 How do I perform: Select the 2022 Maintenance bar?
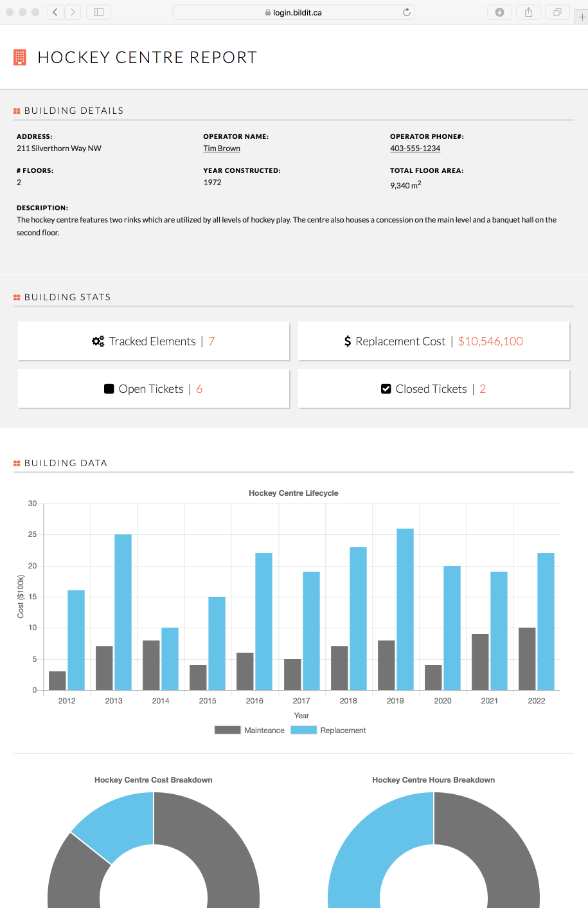tap(527, 659)
